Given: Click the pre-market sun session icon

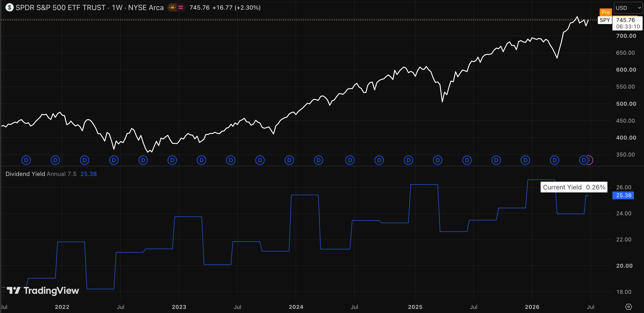Looking at the screenshot, I should 172,8.
